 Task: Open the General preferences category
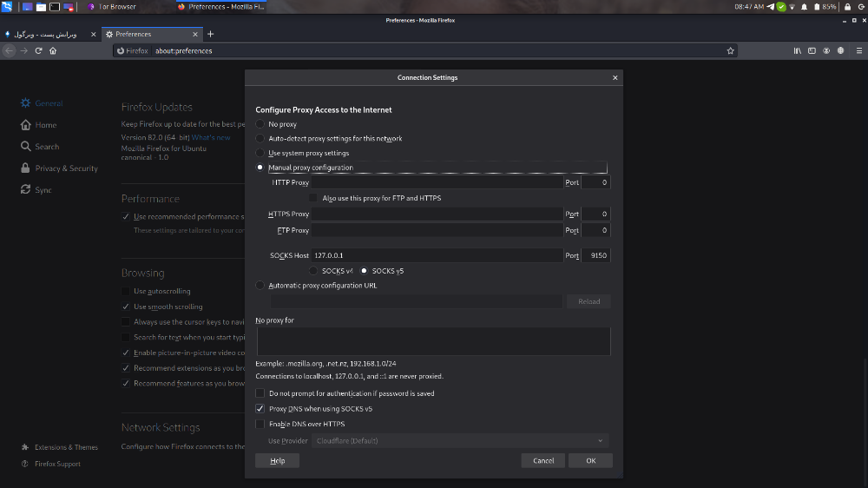pos(42,103)
